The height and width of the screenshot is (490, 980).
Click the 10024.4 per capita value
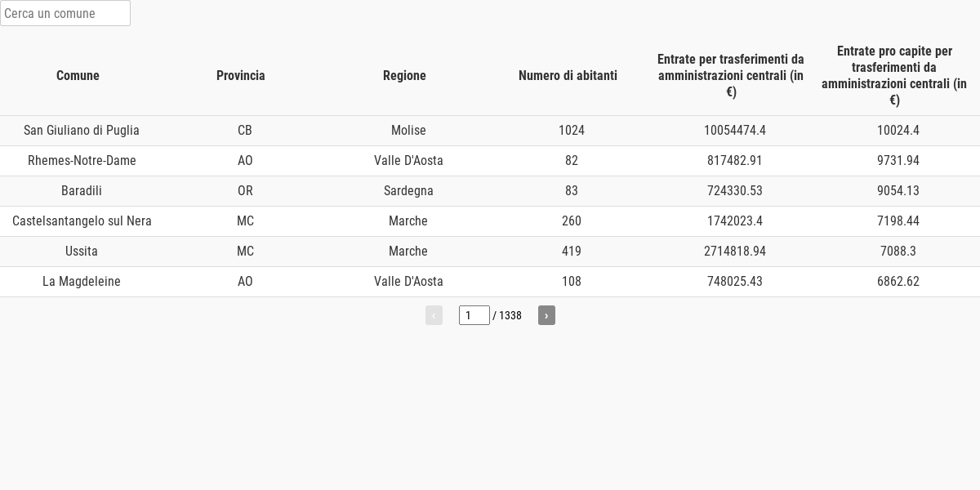[x=898, y=131]
